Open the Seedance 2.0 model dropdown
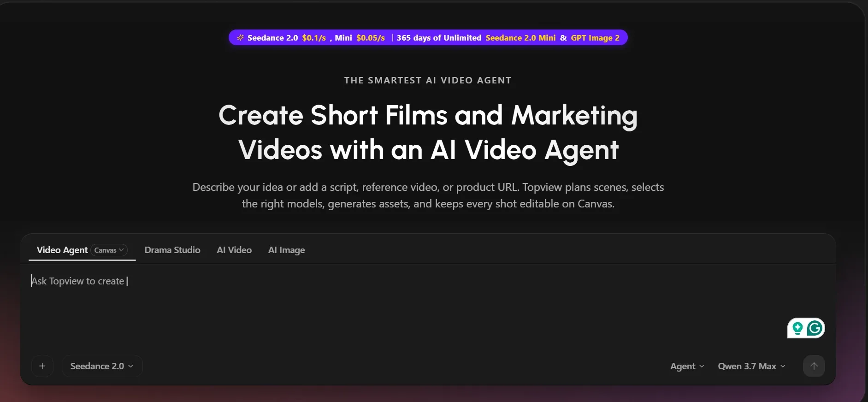 point(102,366)
